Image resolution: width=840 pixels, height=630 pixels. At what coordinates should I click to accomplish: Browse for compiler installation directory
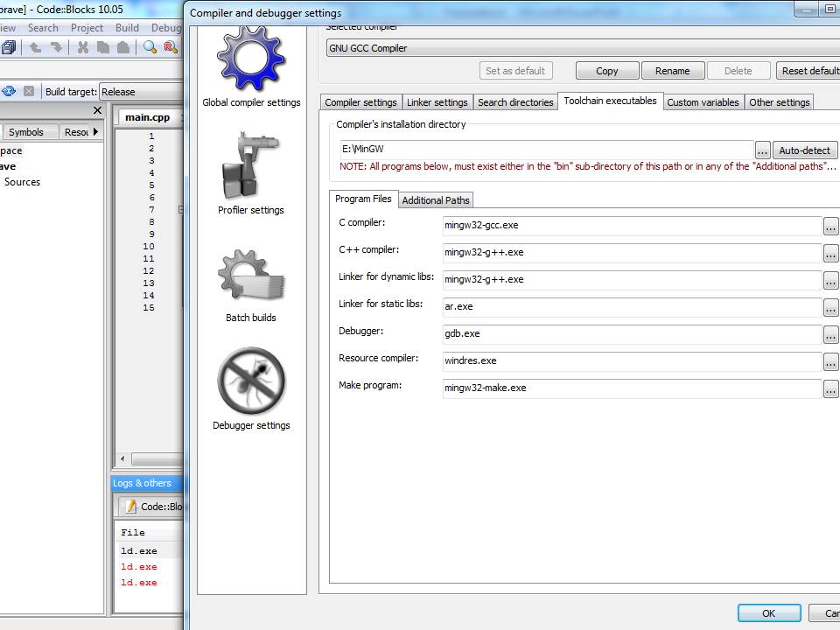point(762,150)
